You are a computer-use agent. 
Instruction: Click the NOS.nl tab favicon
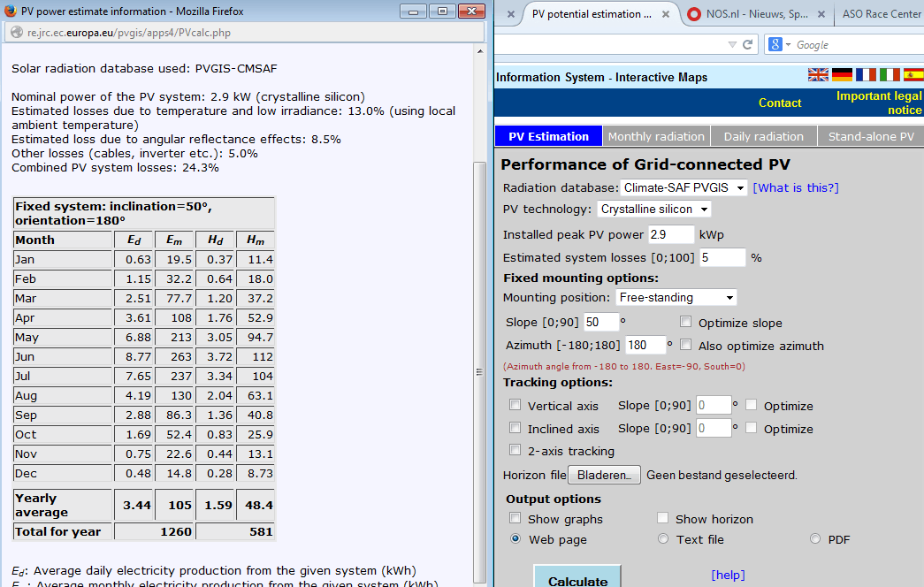click(694, 13)
